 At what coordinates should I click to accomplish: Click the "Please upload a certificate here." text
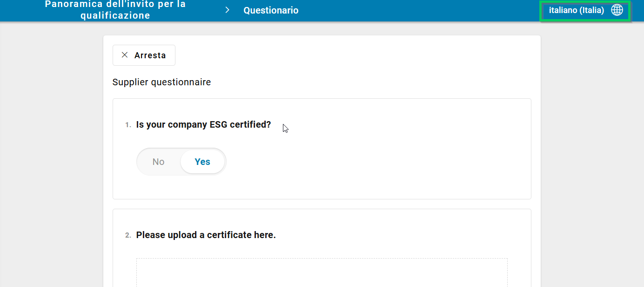click(206, 235)
